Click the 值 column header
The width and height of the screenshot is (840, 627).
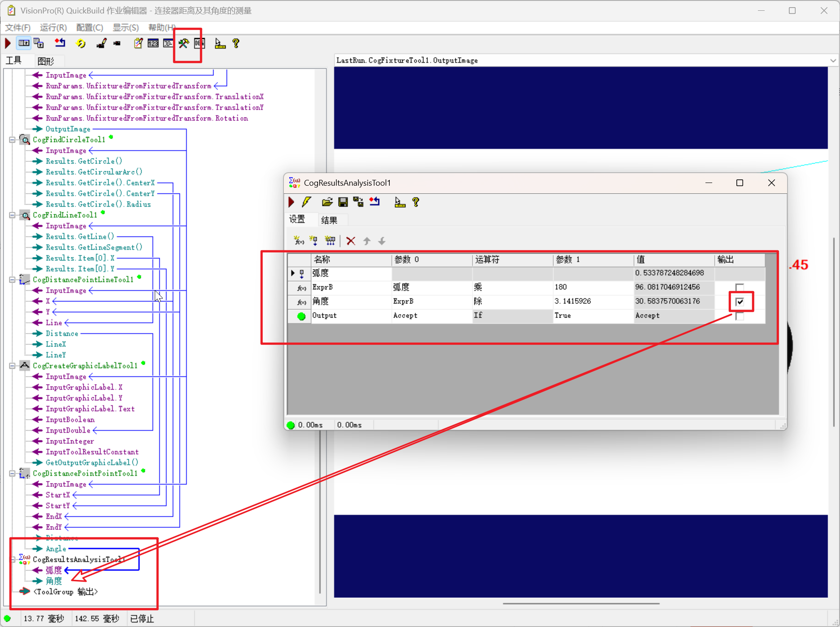tap(674, 260)
